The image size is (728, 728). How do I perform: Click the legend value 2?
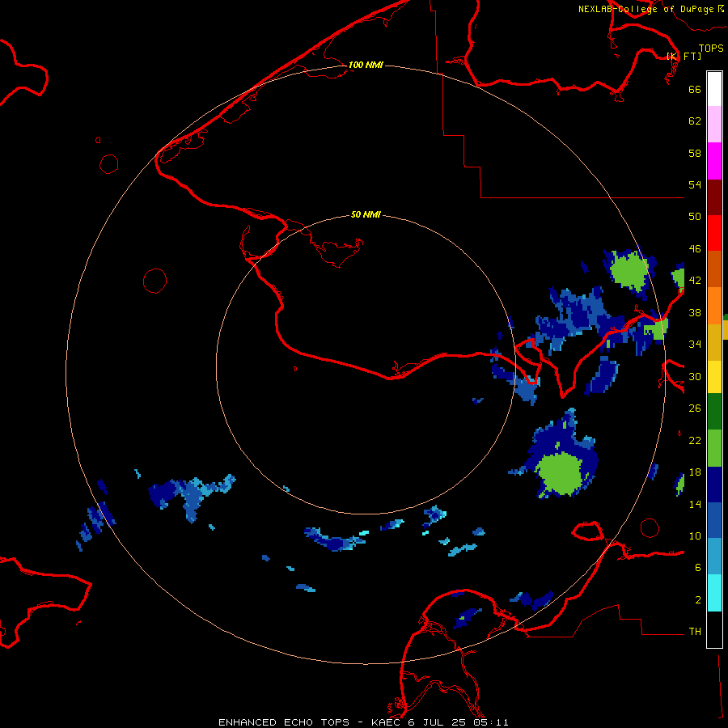[698, 600]
